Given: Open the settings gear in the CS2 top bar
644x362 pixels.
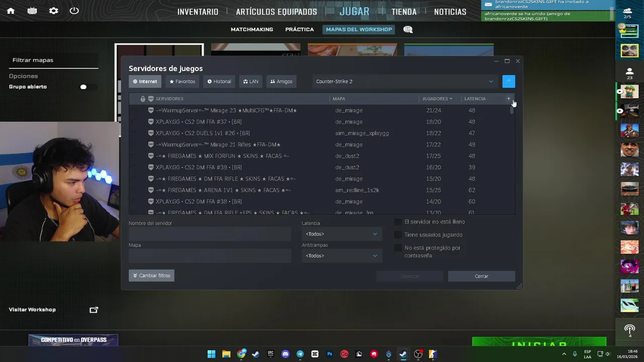Looking at the screenshot, I should pyautogui.click(x=54, y=11).
